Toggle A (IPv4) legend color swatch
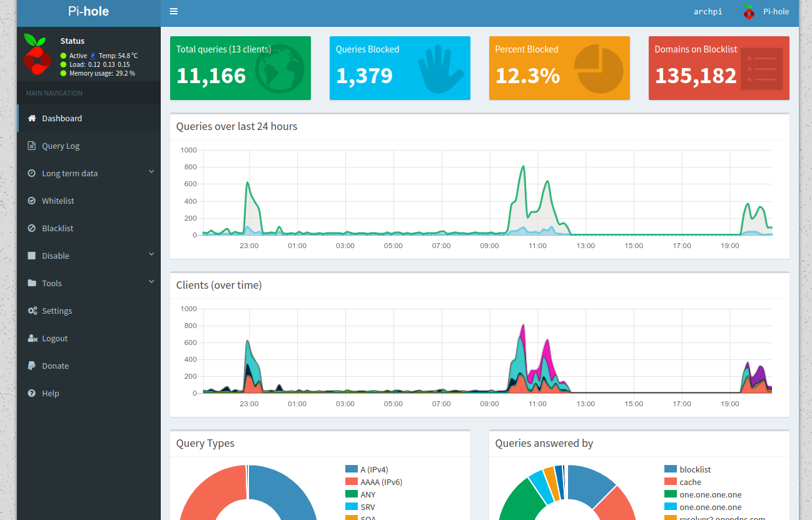 [x=351, y=469]
